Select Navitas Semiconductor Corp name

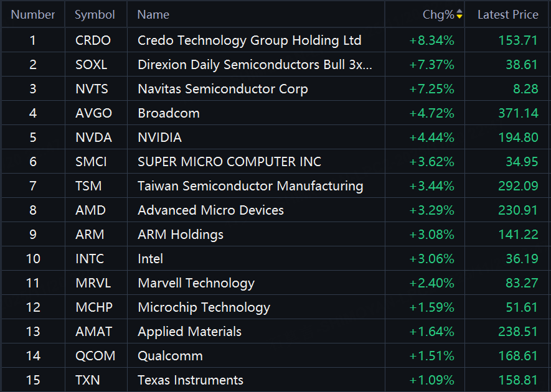point(222,89)
